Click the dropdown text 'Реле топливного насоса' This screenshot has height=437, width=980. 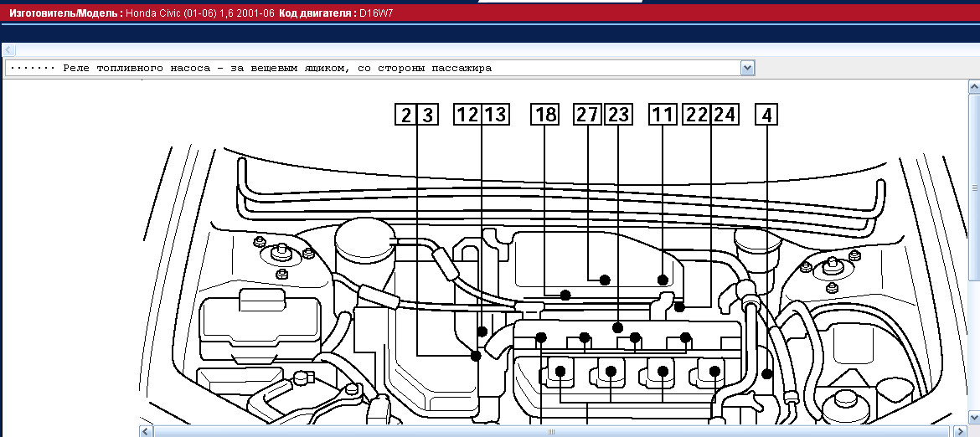(x=137, y=68)
